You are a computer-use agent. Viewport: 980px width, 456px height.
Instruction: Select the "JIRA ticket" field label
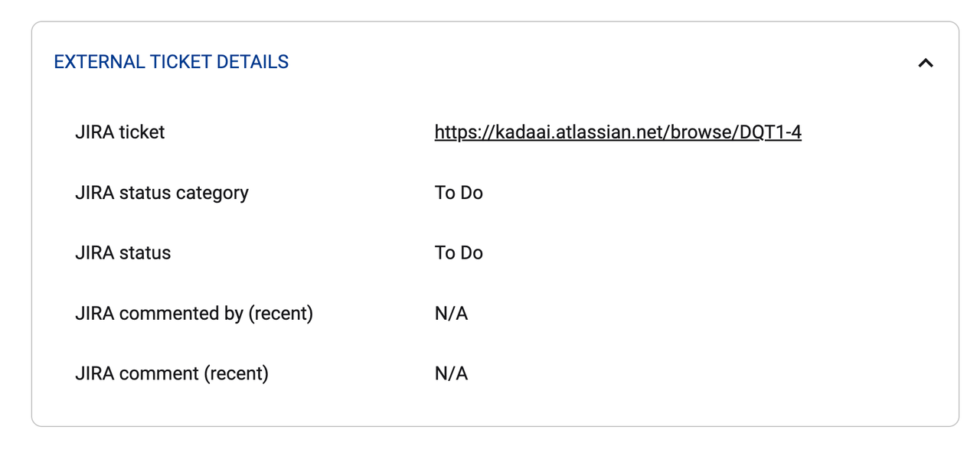click(119, 132)
